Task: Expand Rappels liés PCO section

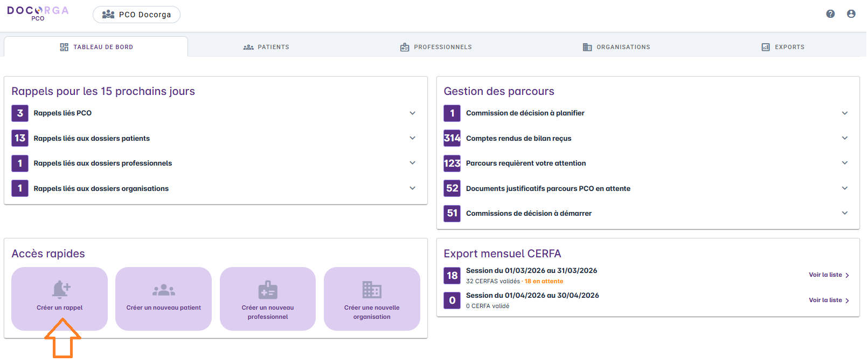Action: tap(412, 113)
